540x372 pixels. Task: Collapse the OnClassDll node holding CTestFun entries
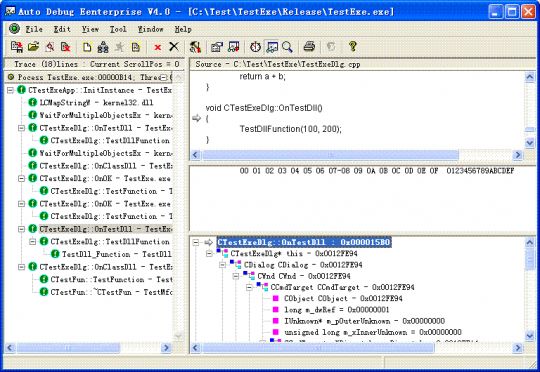pyautogui.click(x=21, y=267)
